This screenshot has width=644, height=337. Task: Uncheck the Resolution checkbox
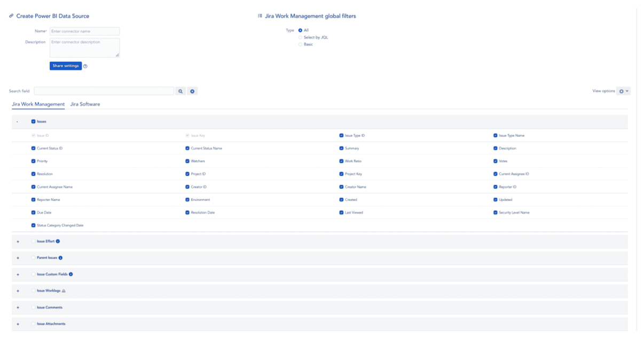[x=34, y=174]
